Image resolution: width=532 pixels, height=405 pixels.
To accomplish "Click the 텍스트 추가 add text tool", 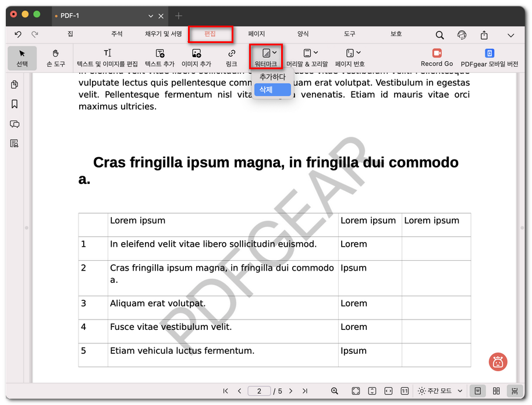I will [x=159, y=58].
